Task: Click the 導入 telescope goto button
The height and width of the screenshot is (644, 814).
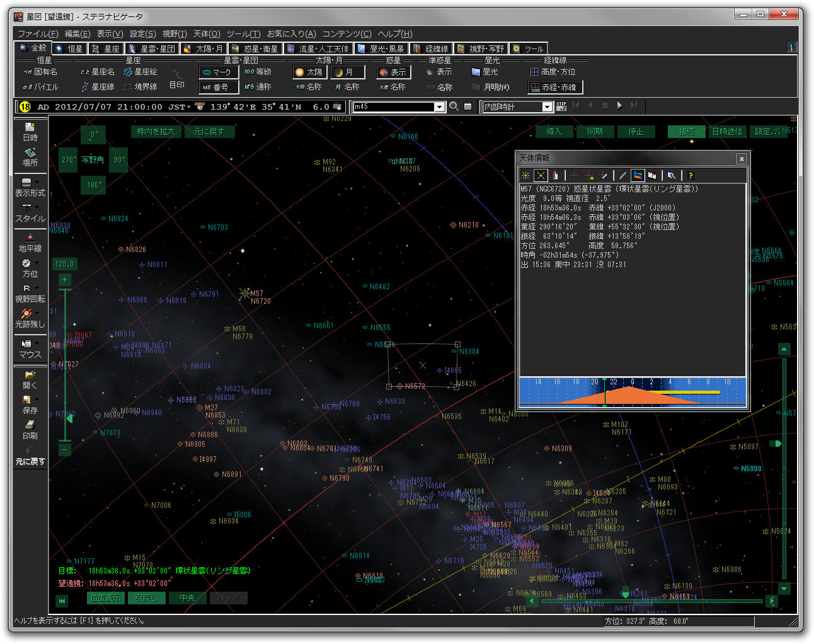Action: 553,132
